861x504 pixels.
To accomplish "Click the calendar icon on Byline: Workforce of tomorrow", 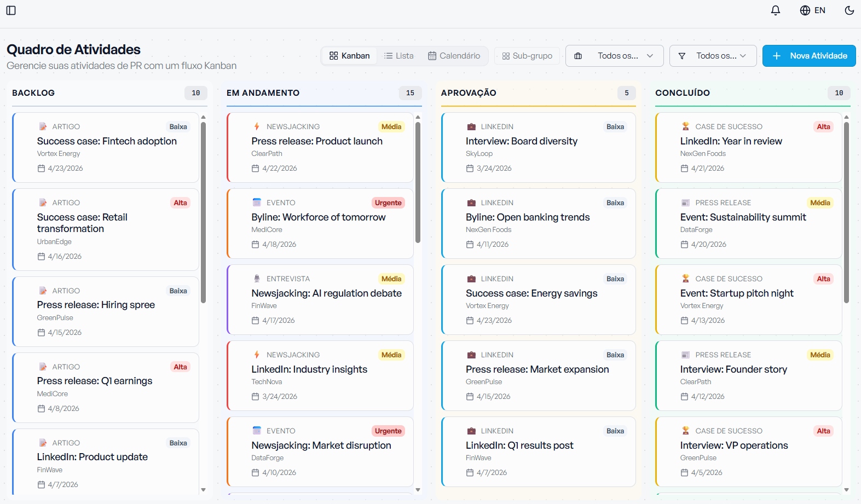I will point(257,202).
